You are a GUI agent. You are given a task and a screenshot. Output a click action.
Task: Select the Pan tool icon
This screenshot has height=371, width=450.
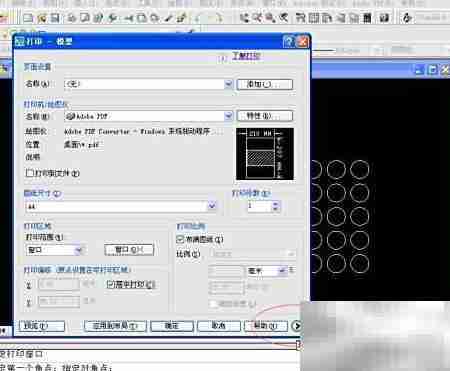(244, 18)
